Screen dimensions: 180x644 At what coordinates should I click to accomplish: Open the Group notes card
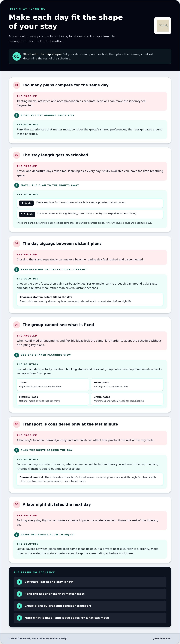point(127,399)
